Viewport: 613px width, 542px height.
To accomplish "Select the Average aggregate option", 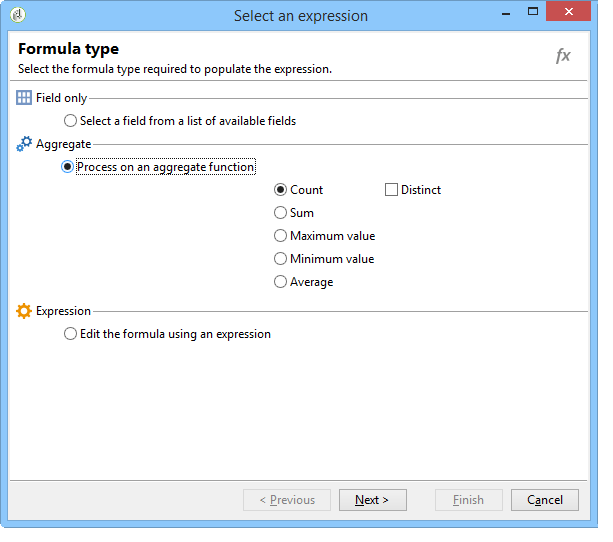I will coord(281,282).
